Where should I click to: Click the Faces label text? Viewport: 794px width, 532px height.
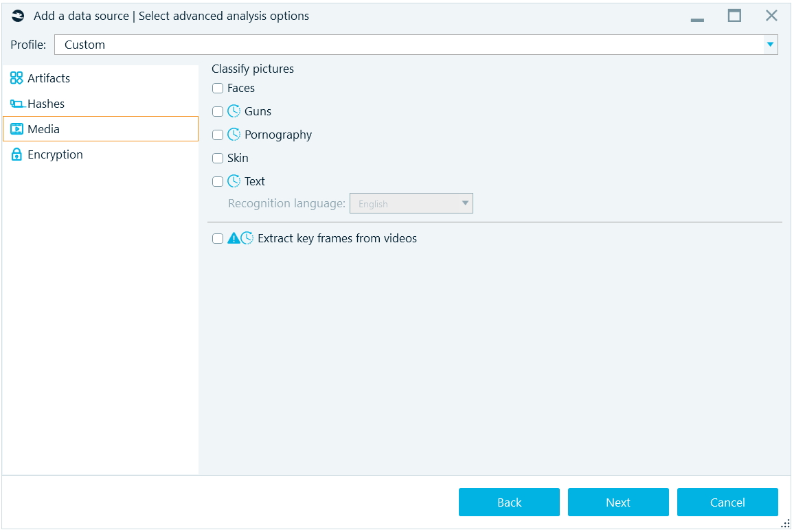(x=241, y=88)
